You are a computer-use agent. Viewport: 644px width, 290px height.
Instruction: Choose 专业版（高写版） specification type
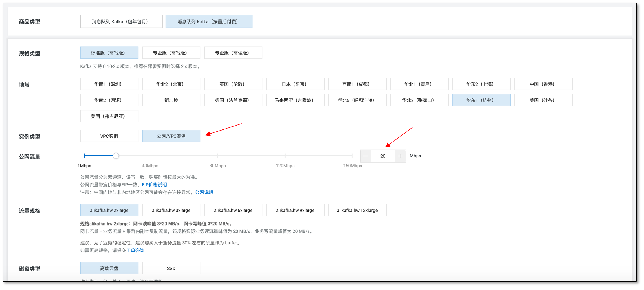[x=171, y=53]
